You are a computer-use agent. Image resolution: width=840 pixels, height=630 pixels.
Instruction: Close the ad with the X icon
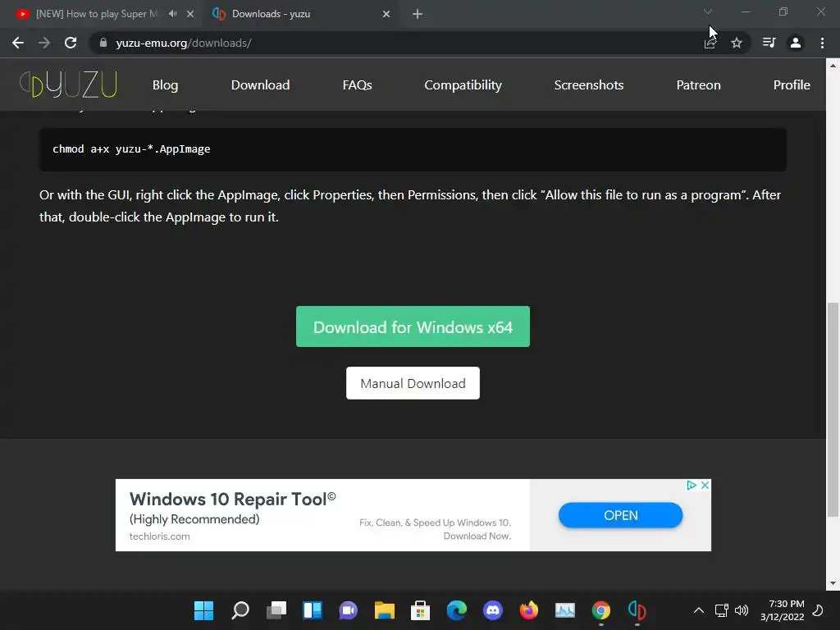pos(705,485)
